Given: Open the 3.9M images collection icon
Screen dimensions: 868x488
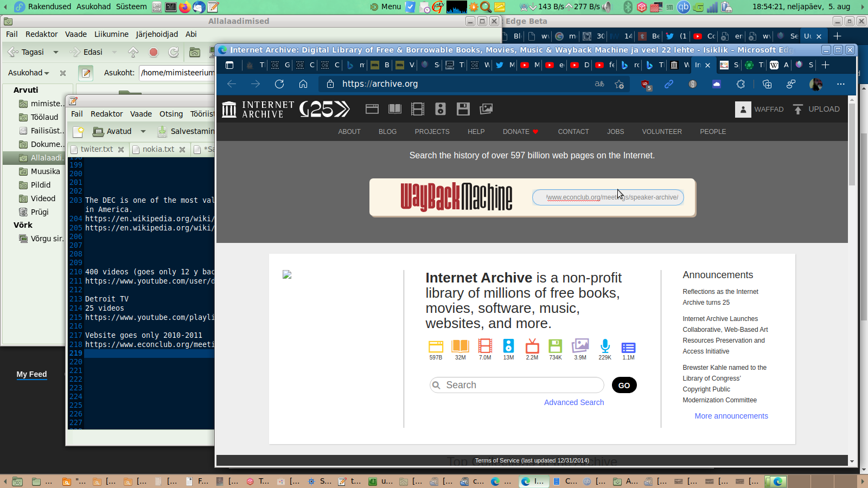Looking at the screenshot, I should click(580, 346).
